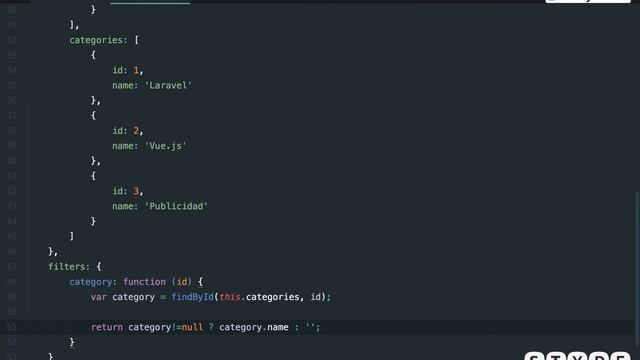This screenshot has width=640, height=360.
Task: Click the name key before 'Laravel'
Action: [125, 85]
